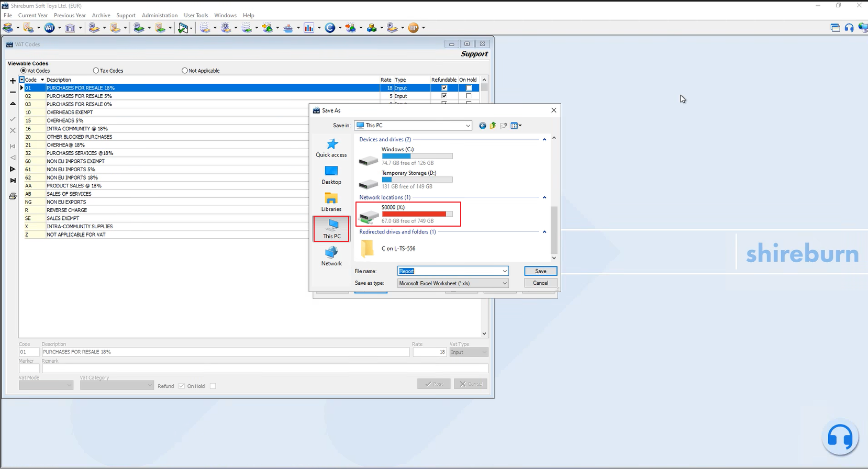Open Quick access in Save As sidebar
Viewport: 868px width, 469px height.
click(x=331, y=148)
